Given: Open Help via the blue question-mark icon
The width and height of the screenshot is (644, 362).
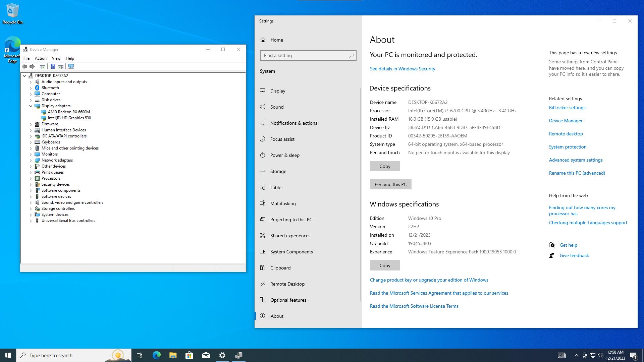Looking at the screenshot, I should (x=53, y=67).
